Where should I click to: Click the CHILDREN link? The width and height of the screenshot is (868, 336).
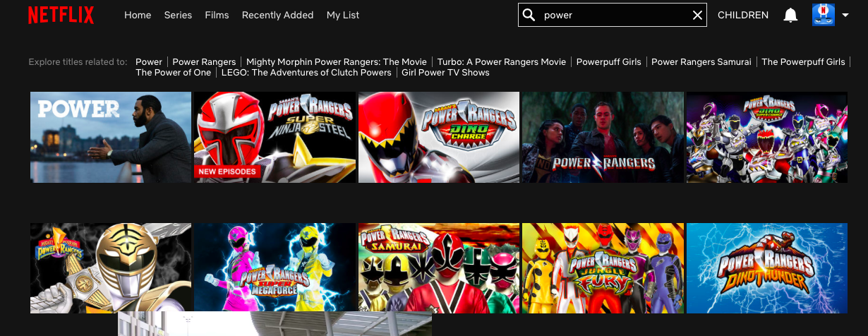click(743, 15)
